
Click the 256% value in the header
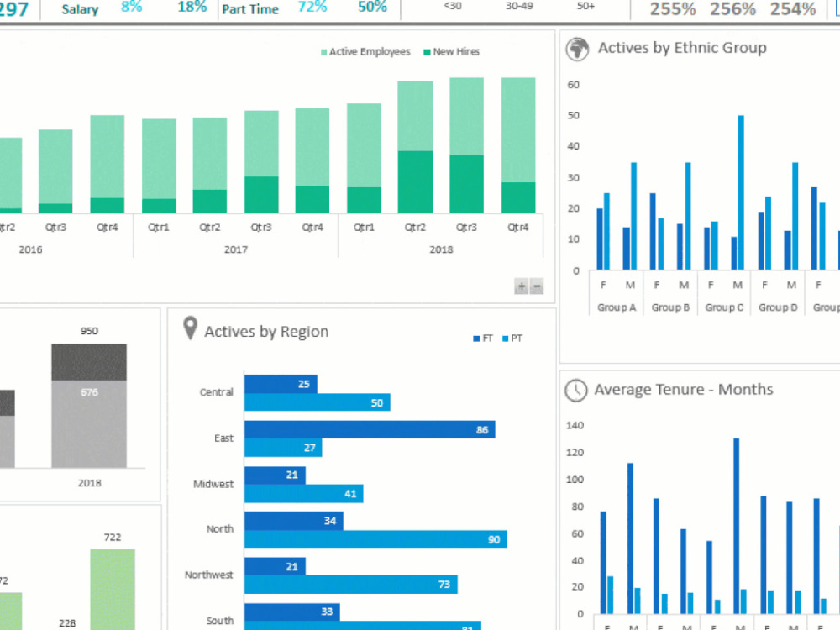tap(732, 9)
